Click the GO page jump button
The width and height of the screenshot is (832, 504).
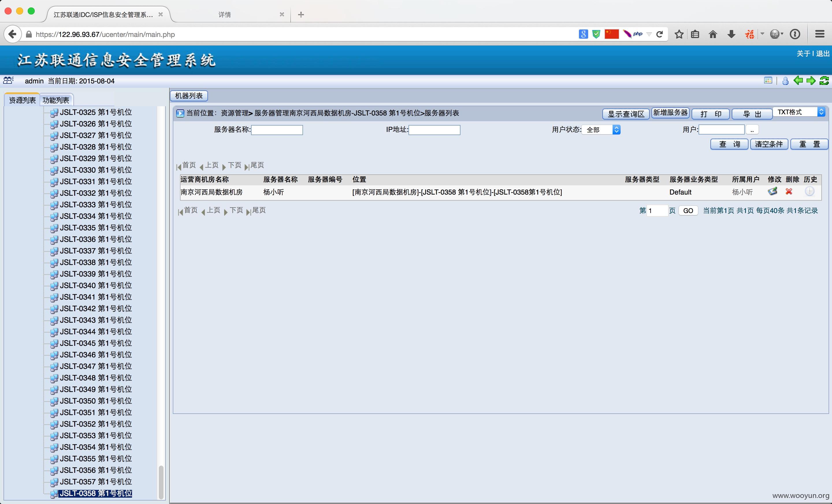[688, 210]
